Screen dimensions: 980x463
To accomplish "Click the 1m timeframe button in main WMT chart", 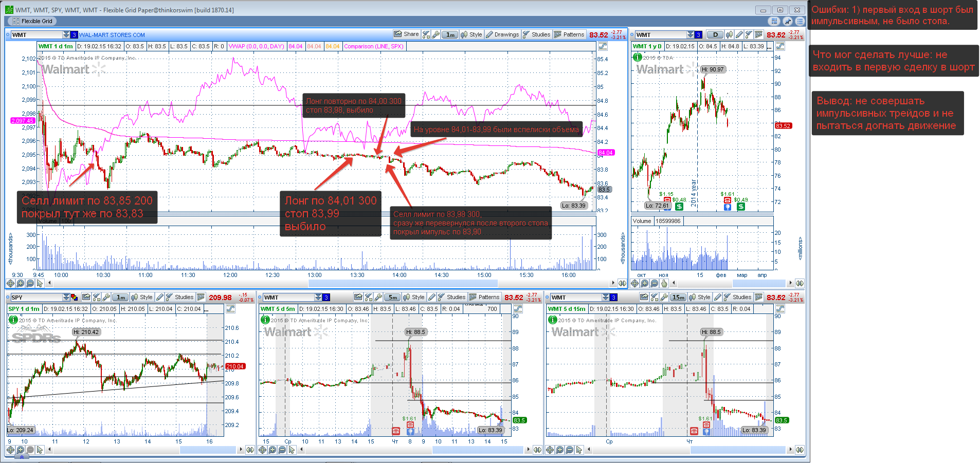I will tap(450, 34).
